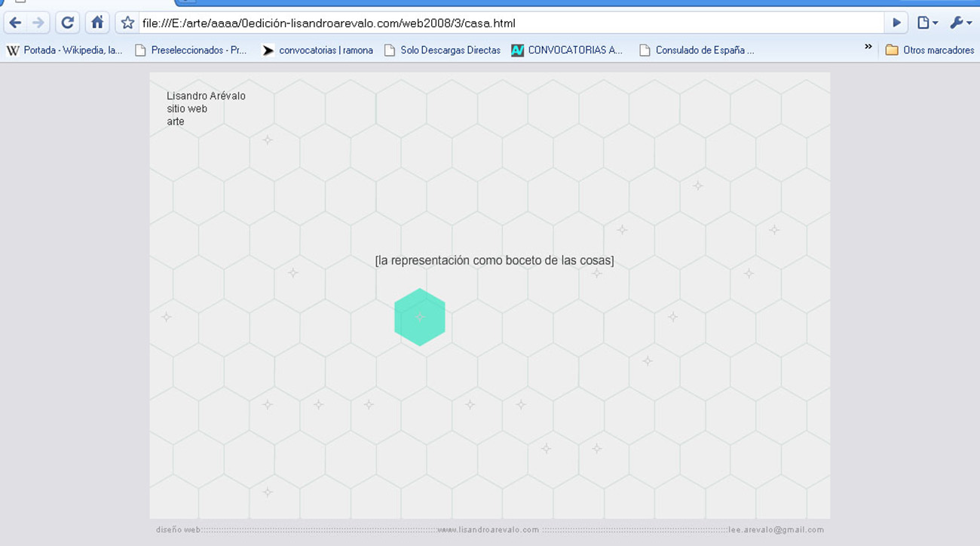Open the page control menu
Image resolution: width=980 pixels, height=546 pixels.
pyautogui.click(x=927, y=23)
